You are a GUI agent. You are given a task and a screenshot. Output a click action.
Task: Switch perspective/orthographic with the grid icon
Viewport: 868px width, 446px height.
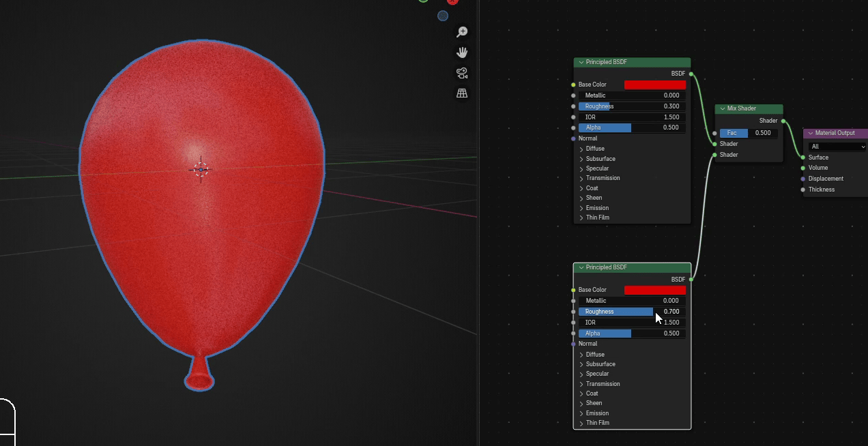[x=462, y=93]
